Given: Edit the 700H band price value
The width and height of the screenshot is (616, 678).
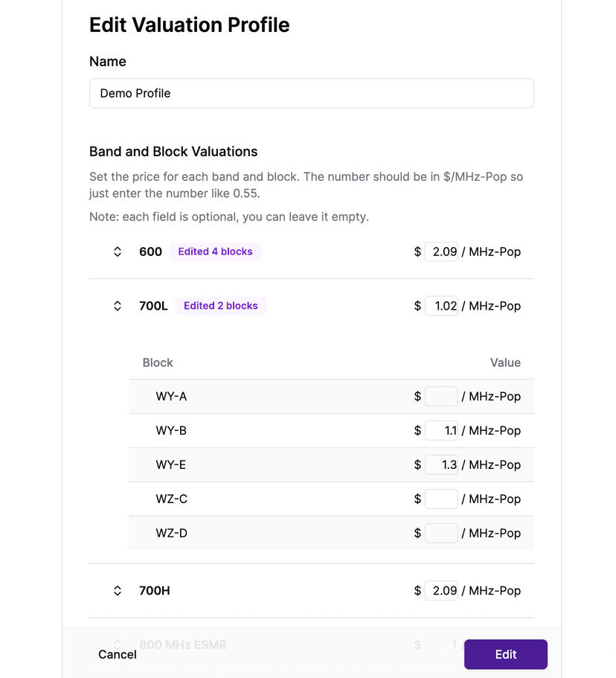Looking at the screenshot, I should point(441,591).
